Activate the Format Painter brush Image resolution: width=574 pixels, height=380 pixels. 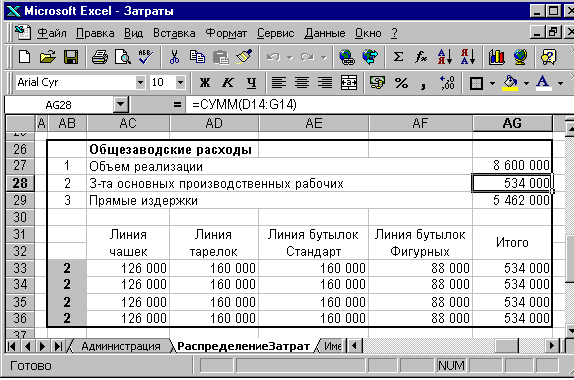(243, 57)
